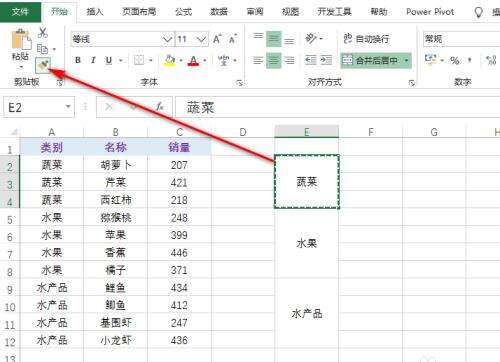Click the Cut scissors icon

pos(43,33)
